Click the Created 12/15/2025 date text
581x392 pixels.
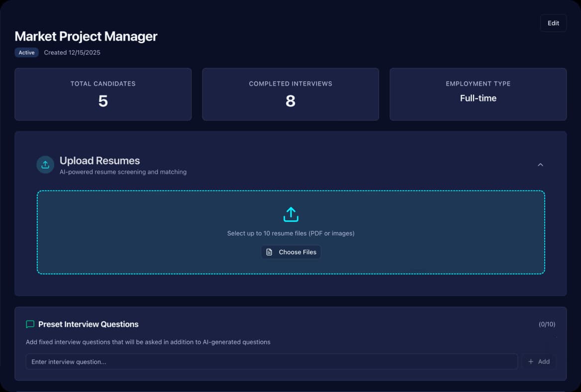[x=72, y=53]
